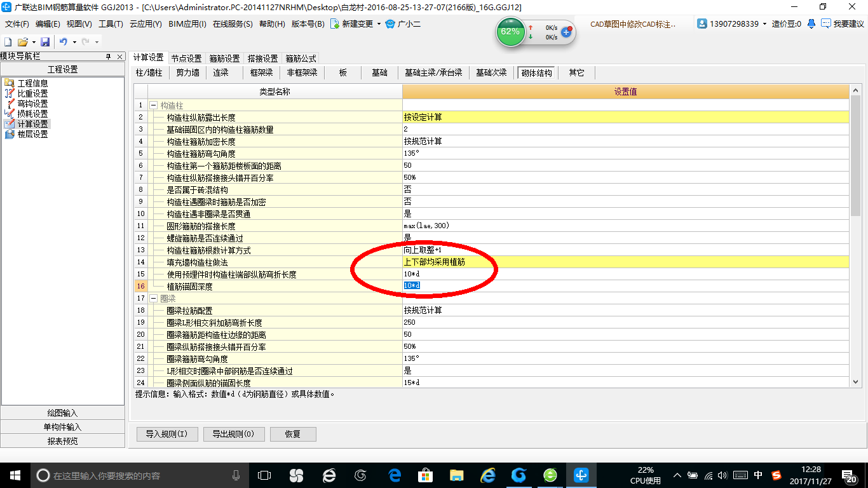Collapse the 构造柱 group expander
The image size is (868, 488).
coord(153,105)
